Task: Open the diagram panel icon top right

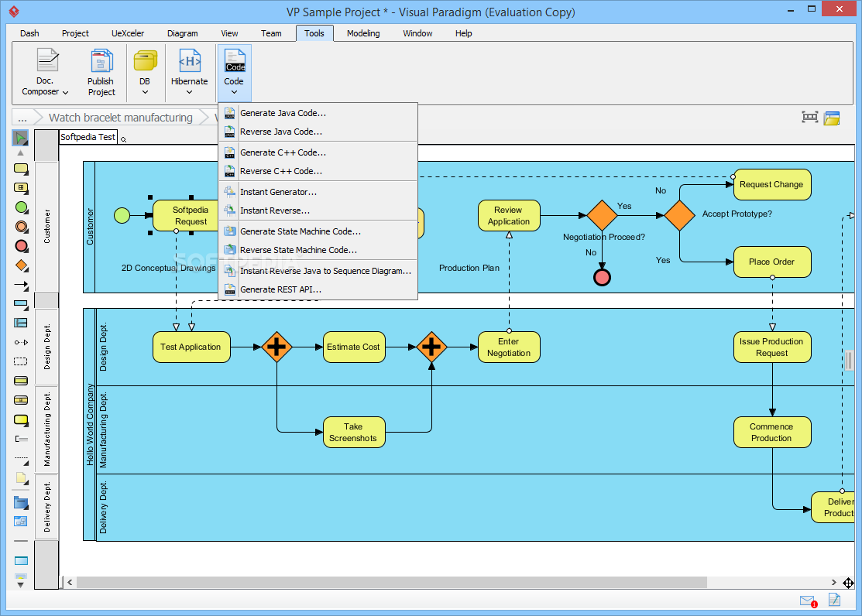Action: (x=832, y=118)
